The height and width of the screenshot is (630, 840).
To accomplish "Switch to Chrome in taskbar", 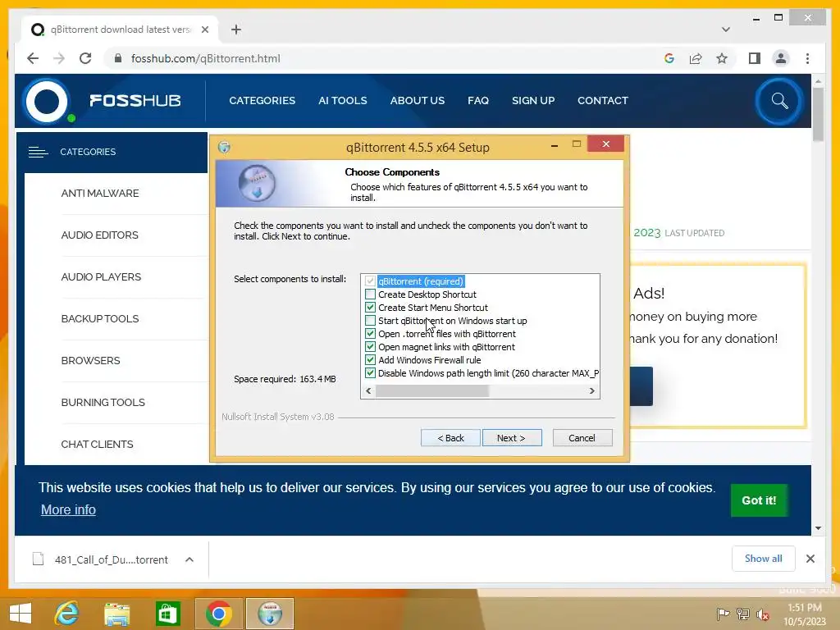I will point(218,614).
